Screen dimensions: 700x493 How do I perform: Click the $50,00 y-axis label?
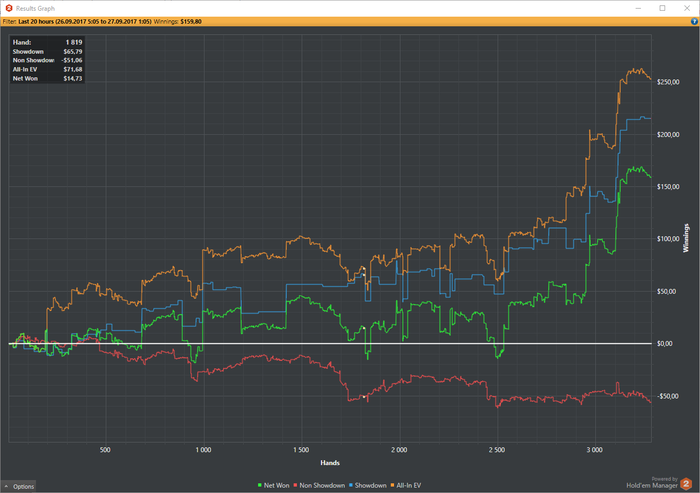click(667, 292)
